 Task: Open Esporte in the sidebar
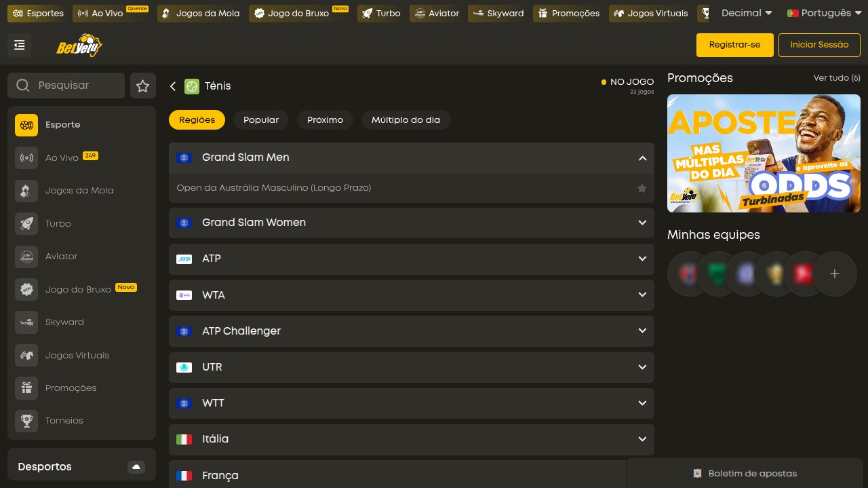[x=81, y=125]
